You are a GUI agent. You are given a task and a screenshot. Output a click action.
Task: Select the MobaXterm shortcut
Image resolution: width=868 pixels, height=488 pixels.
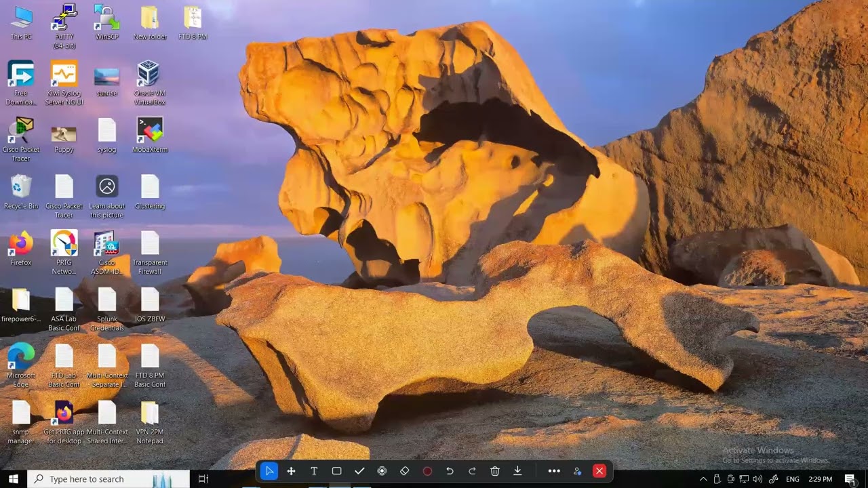click(x=150, y=136)
